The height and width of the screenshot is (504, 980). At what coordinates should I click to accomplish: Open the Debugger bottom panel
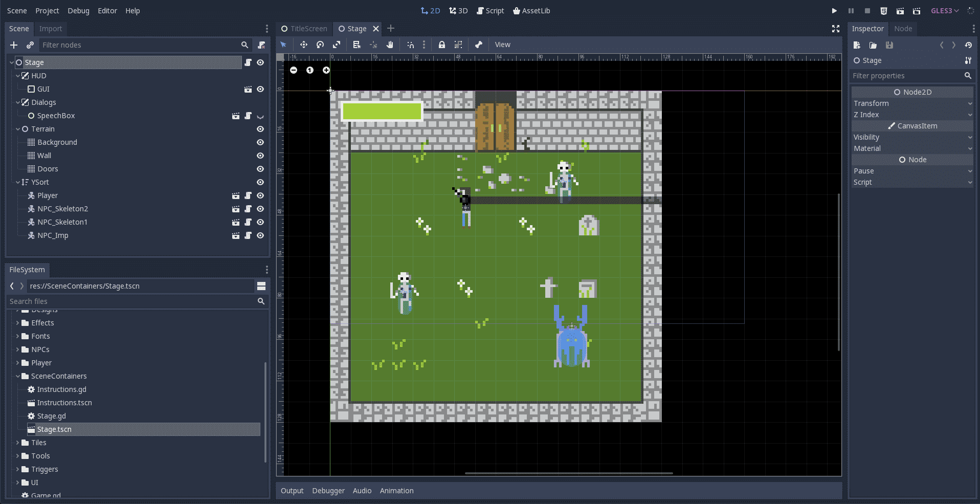click(328, 491)
